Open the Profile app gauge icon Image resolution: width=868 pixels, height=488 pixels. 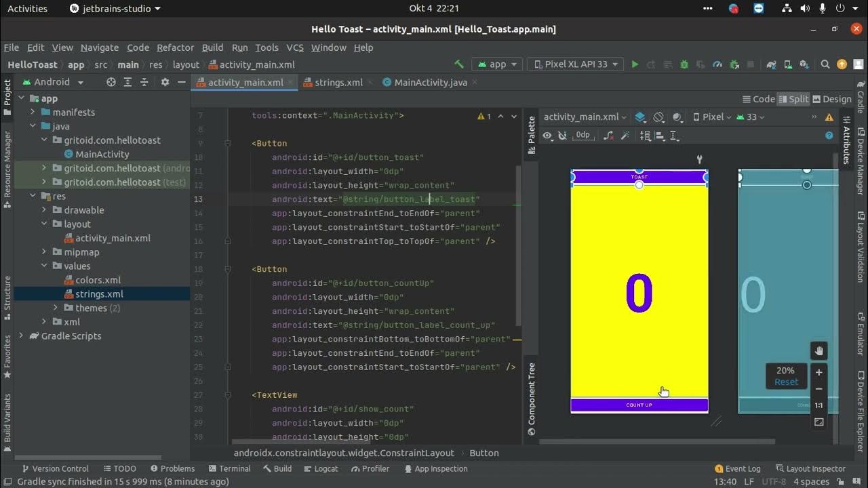tap(717, 64)
